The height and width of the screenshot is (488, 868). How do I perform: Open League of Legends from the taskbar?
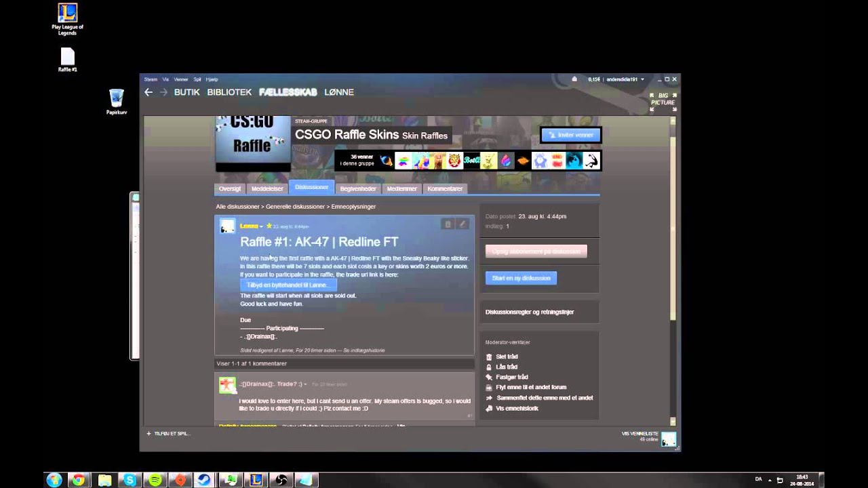[256, 480]
